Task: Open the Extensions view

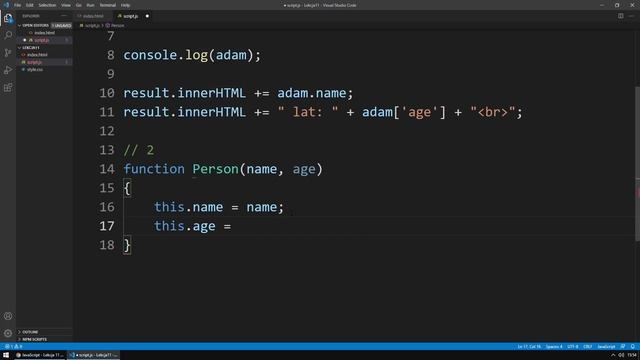Action: click(8, 88)
